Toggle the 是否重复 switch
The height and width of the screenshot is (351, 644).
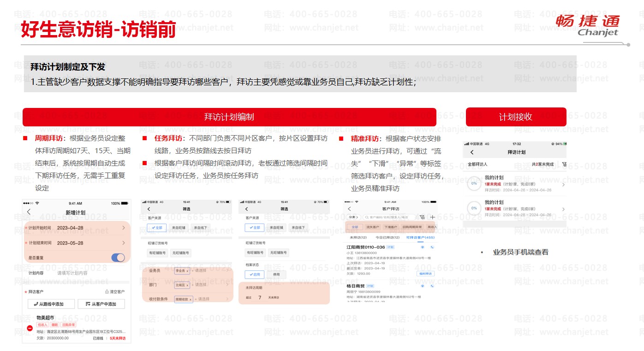click(x=118, y=257)
